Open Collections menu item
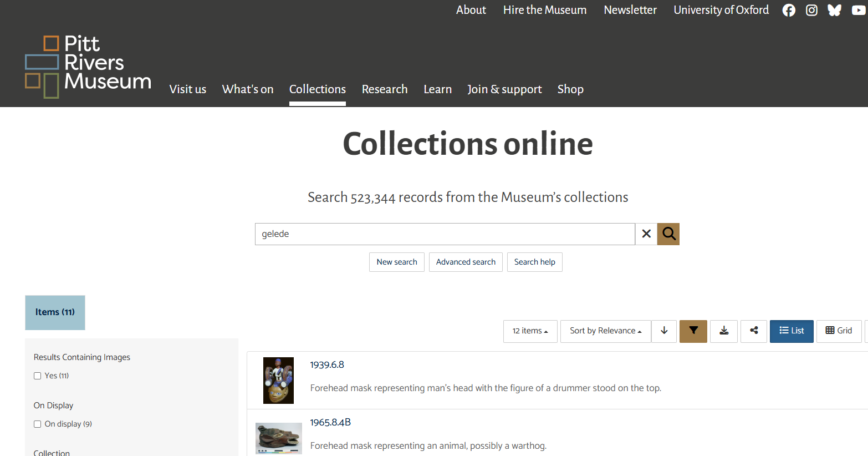The height and width of the screenshot is (456, 868). (x=318, y=89)
